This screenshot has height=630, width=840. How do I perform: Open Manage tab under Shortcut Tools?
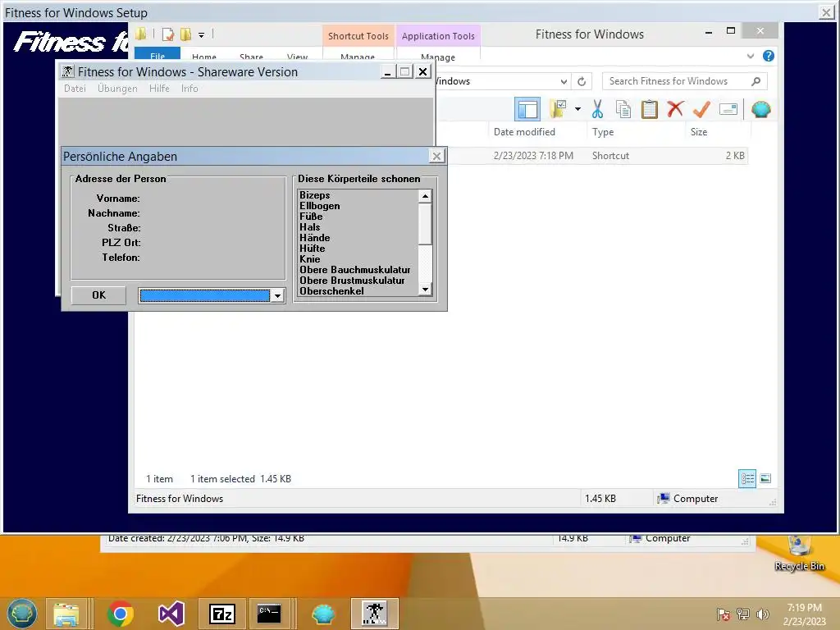[x=358, y=57]
